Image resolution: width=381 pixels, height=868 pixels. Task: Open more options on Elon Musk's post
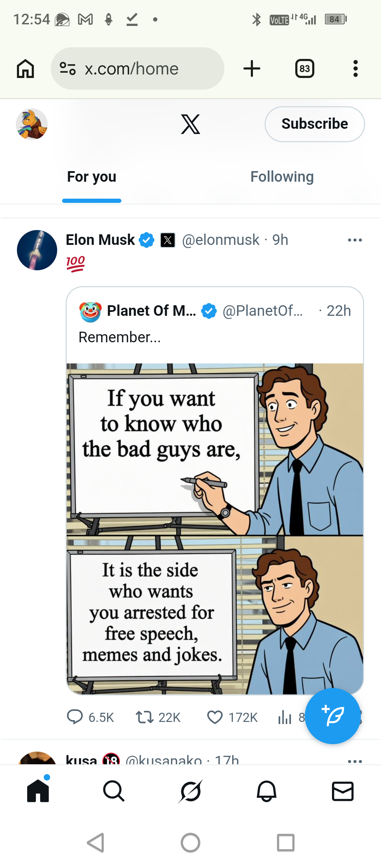click(x=355, y=240)
